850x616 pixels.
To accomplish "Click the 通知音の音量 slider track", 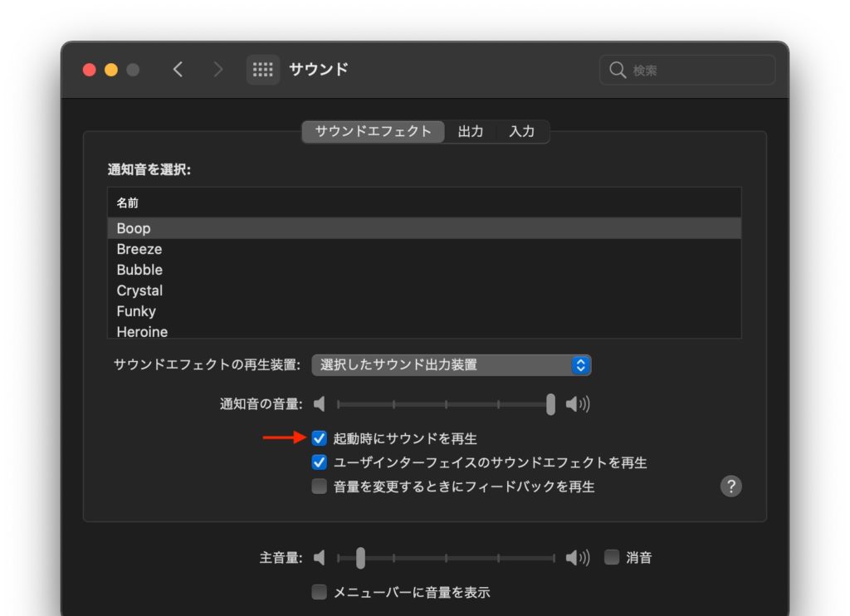I will pyautogui.click(x=444, y=404).
